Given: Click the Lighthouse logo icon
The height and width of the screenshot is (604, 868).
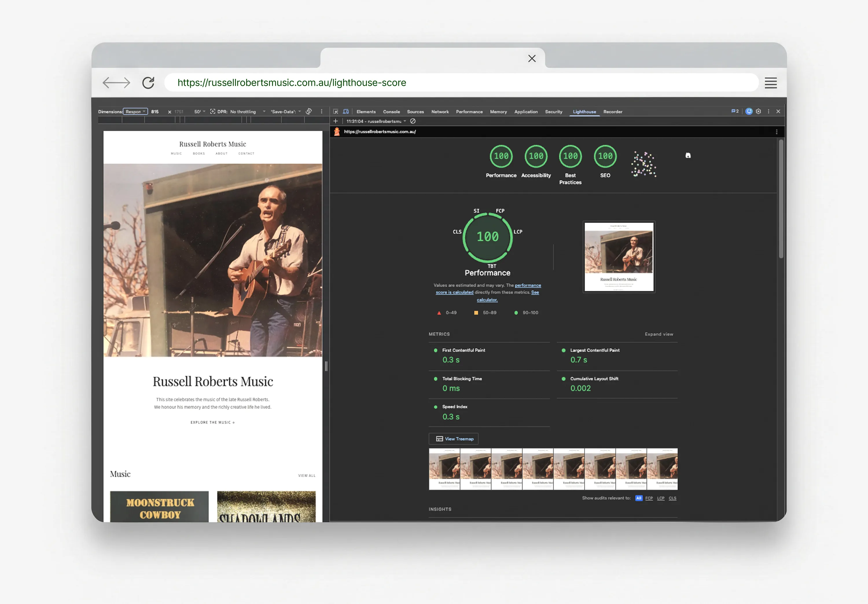Looking at the screenshot, I should (336, 131).
